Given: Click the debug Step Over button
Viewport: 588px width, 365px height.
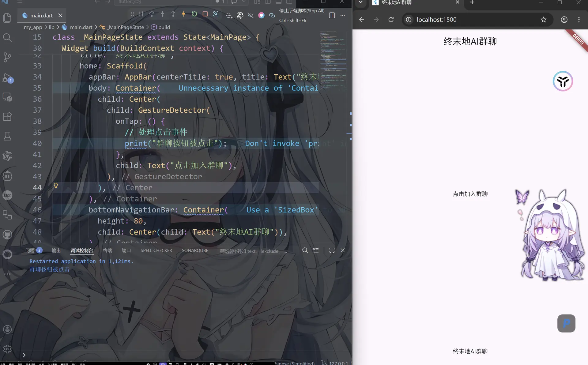Looking at the screenshot, I should 152,14.
